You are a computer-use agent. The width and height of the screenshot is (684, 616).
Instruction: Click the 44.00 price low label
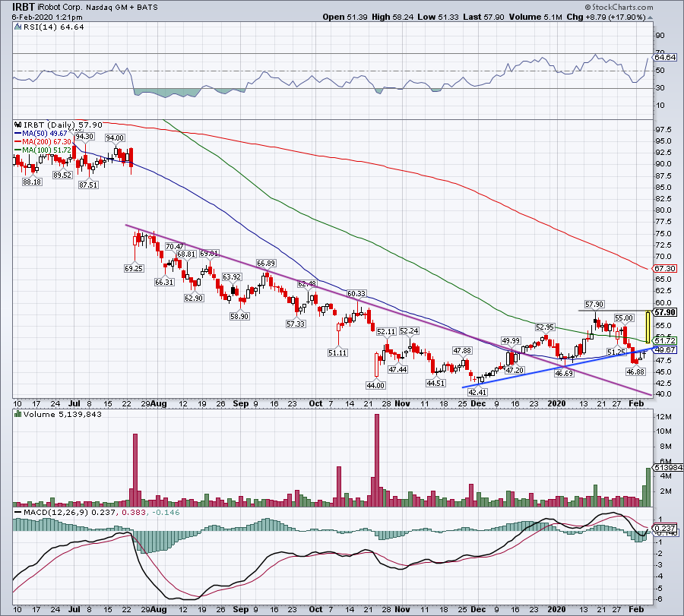(x=375, y=385)
